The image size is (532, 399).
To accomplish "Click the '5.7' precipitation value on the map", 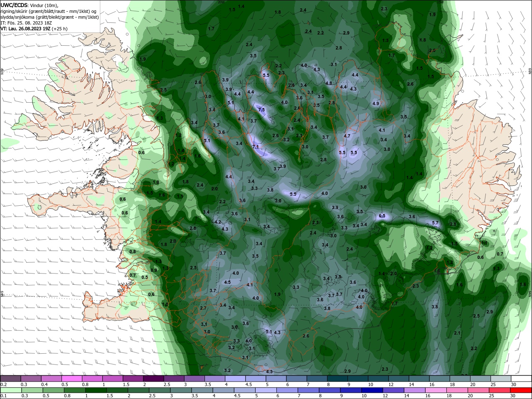I will (x=435, y=223).
